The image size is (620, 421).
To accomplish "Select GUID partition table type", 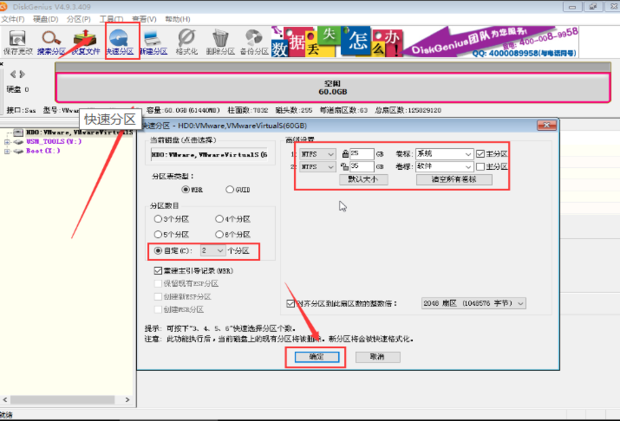I will click(229, 189).
